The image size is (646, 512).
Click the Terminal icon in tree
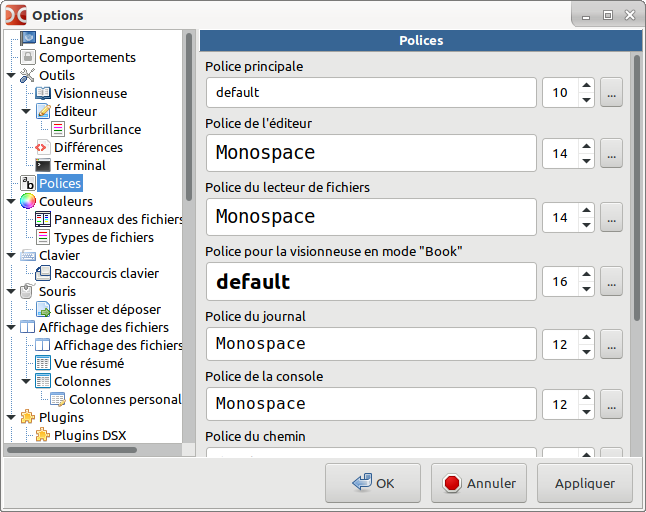[43, 165]
